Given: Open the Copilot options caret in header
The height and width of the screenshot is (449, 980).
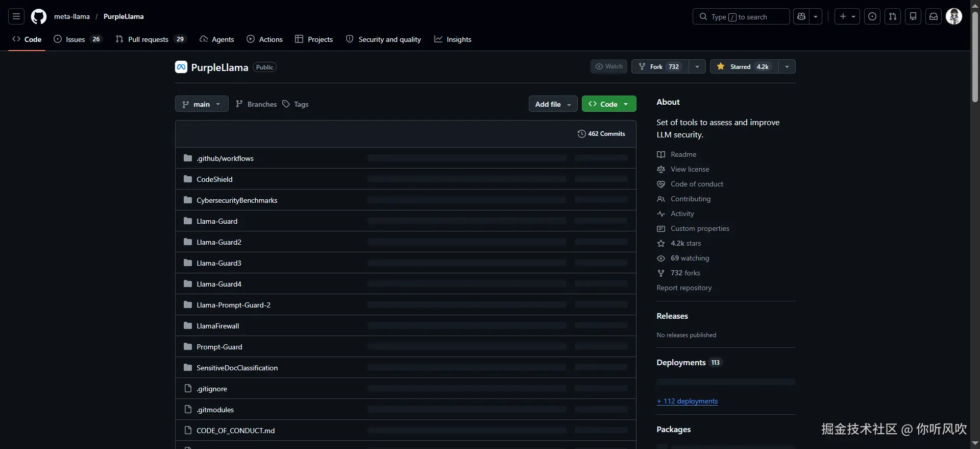Looking at the screenshot, I should 816,16.
